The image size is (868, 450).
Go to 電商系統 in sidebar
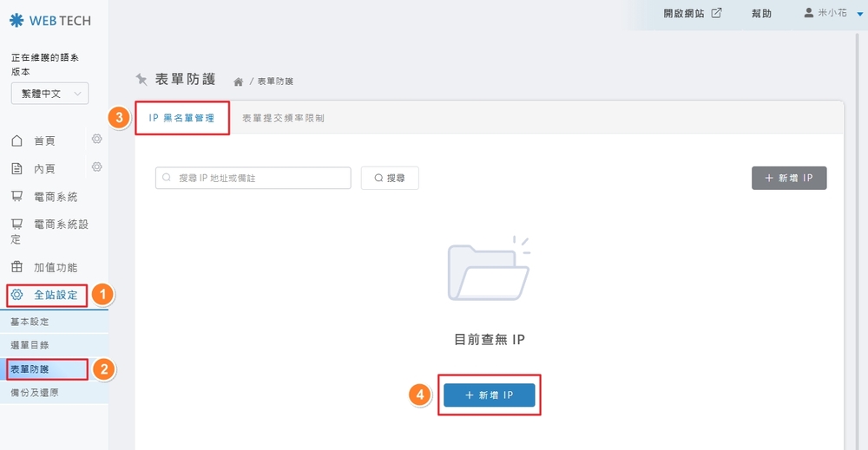point(56,197)
